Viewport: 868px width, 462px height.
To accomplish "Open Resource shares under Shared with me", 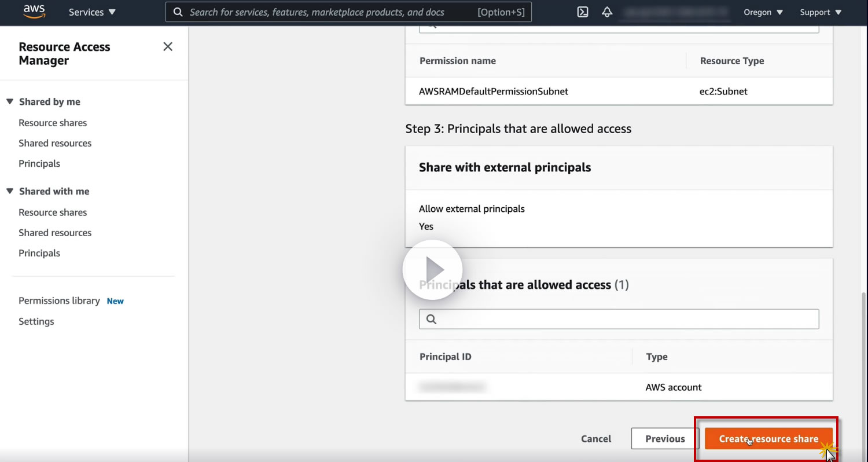I will tap(53, 212).
